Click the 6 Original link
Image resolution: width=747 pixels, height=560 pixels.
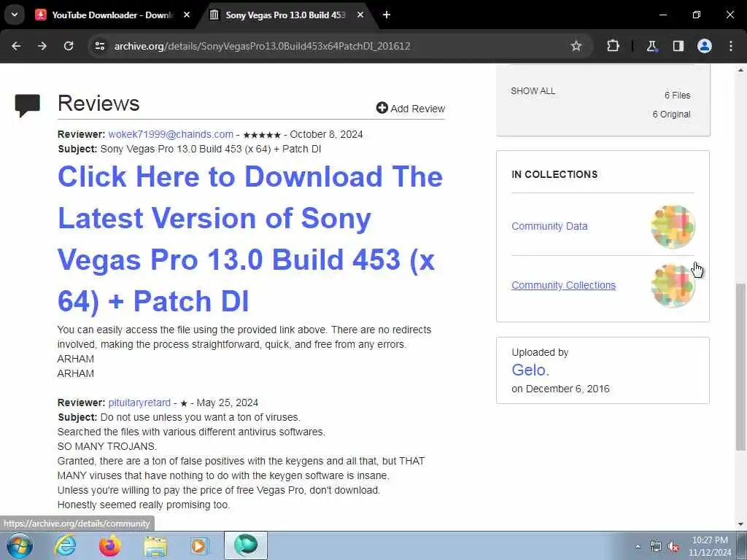tap(671, 114)
